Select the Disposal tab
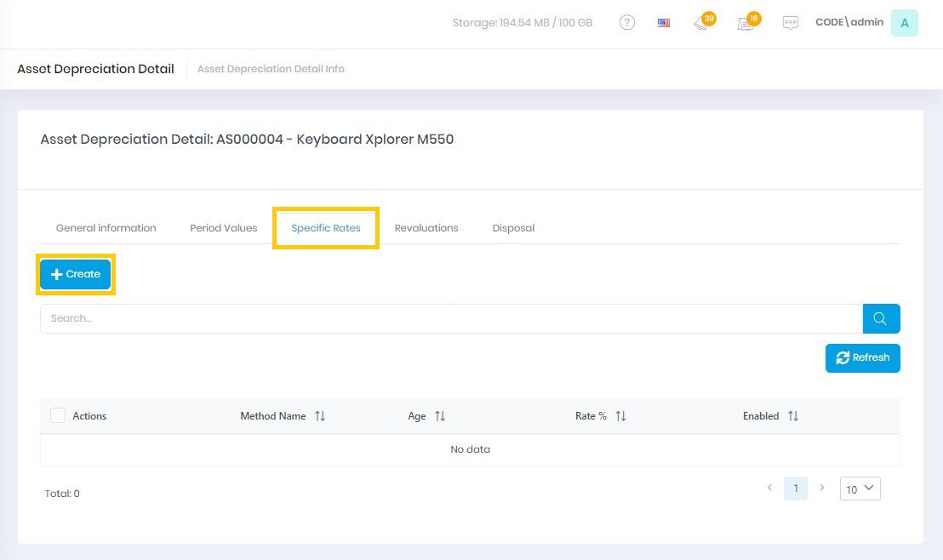This screenshot has height=560, width=943. pyautogui.click(x=513, y=228)
